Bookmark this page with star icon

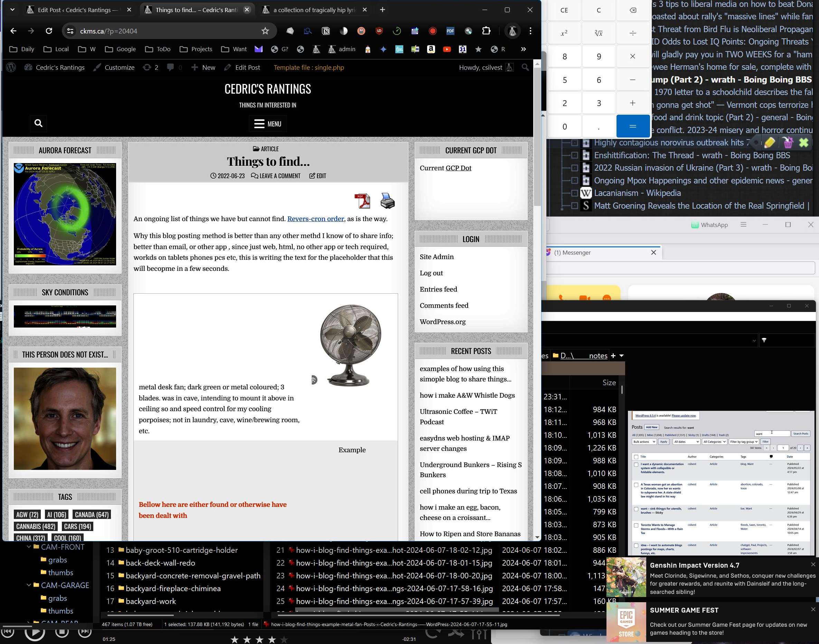coord(265,31)
